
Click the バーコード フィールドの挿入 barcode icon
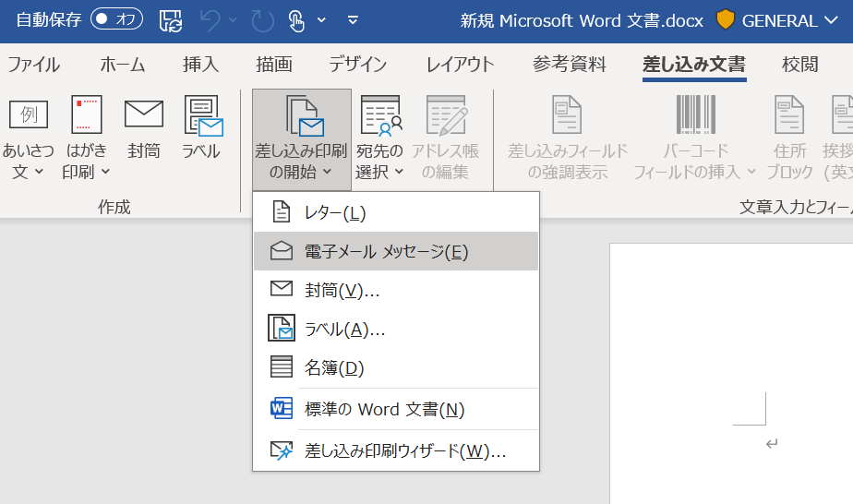[696, 114]
